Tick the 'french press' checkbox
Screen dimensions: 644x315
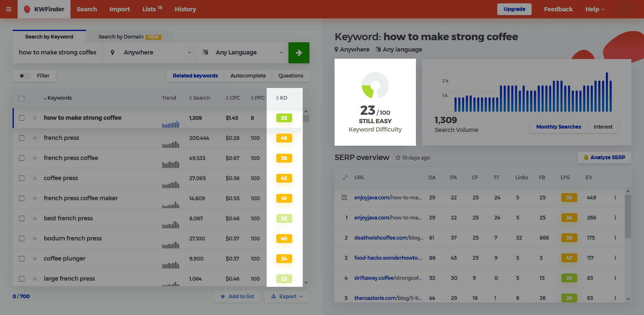tap(22, 138)
